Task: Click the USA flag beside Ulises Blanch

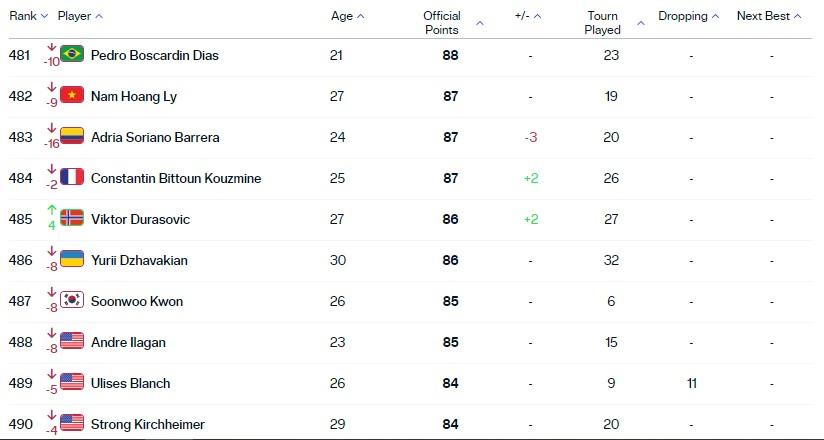Action: click(x=72, y=382)
